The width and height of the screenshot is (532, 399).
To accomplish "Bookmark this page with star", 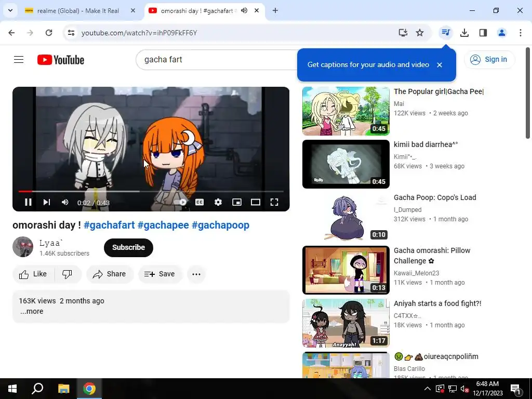I will 420,33.
